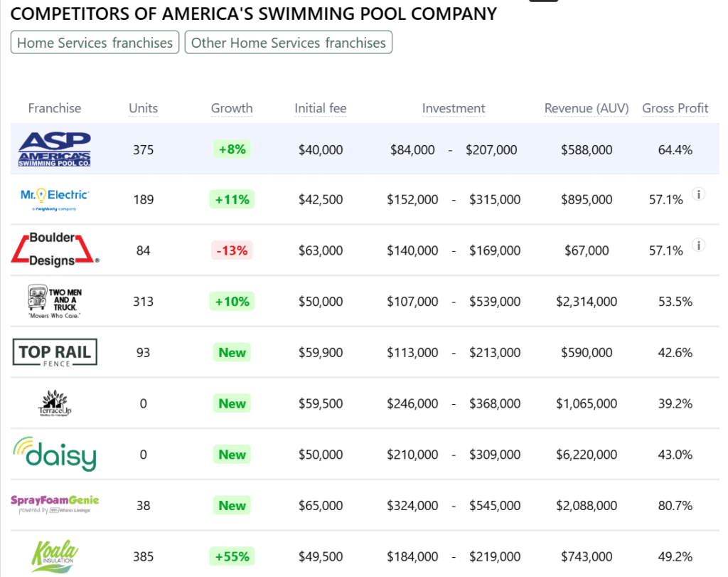The height and width of the screenshot is (577, 728).
Task: Click the $588,000 revenue value
Action: 587,149
